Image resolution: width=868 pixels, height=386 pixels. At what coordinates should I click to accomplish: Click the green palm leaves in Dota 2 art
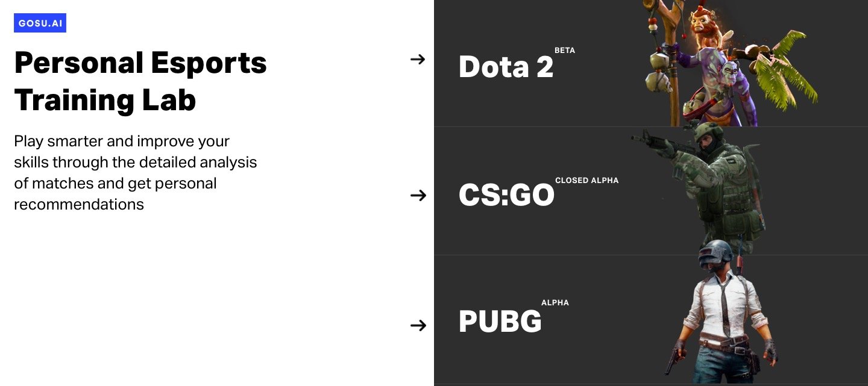tap(784, 72)
